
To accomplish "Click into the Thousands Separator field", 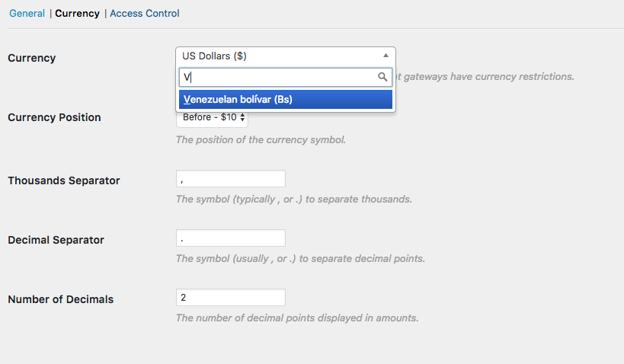I will (231, 179).
